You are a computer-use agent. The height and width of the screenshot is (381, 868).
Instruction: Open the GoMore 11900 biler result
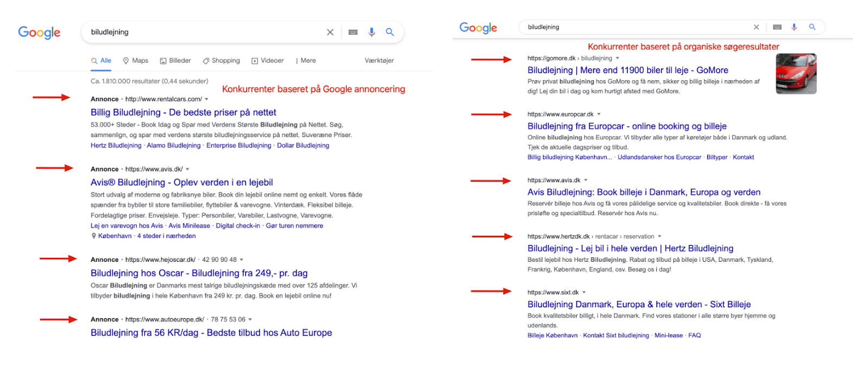628,70
